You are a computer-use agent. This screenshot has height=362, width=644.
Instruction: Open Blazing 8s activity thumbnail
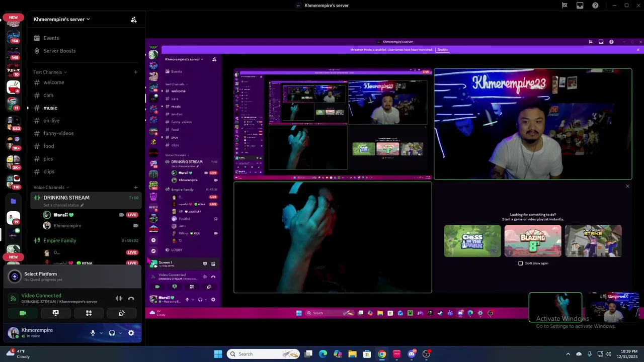coord(533,241)
